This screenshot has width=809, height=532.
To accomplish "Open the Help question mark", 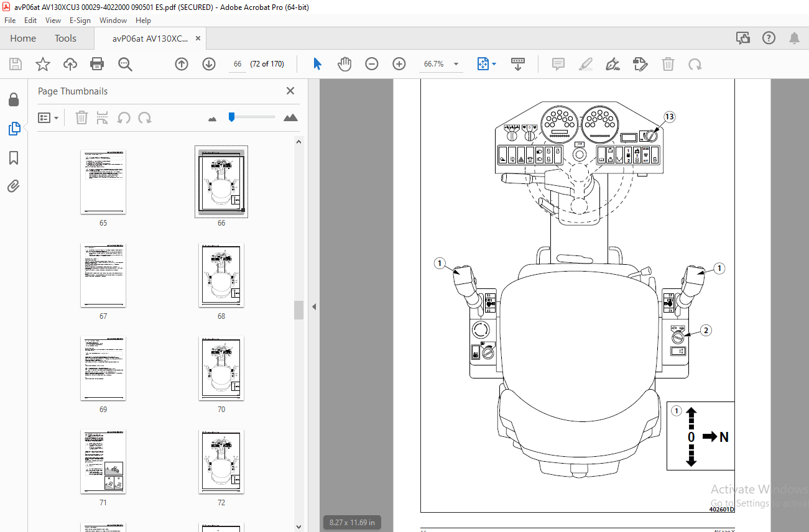I will tap(769, 39).
